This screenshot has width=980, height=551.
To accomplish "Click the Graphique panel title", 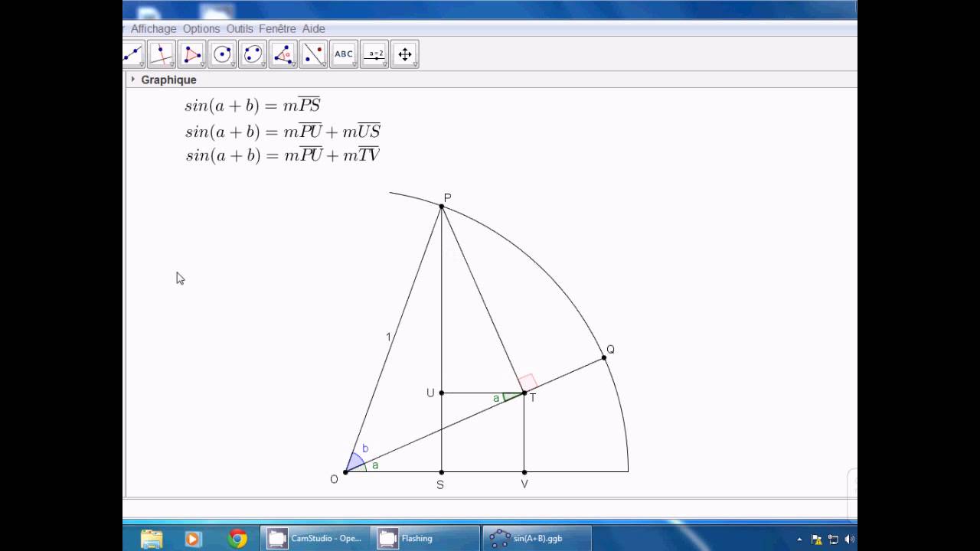I will point(168,80).
